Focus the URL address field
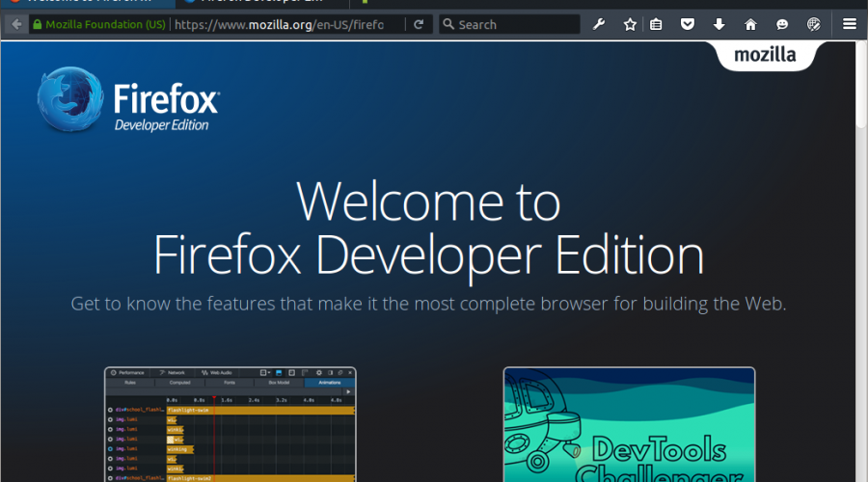Viewport: 868px width, 482px height. [279, 24]
